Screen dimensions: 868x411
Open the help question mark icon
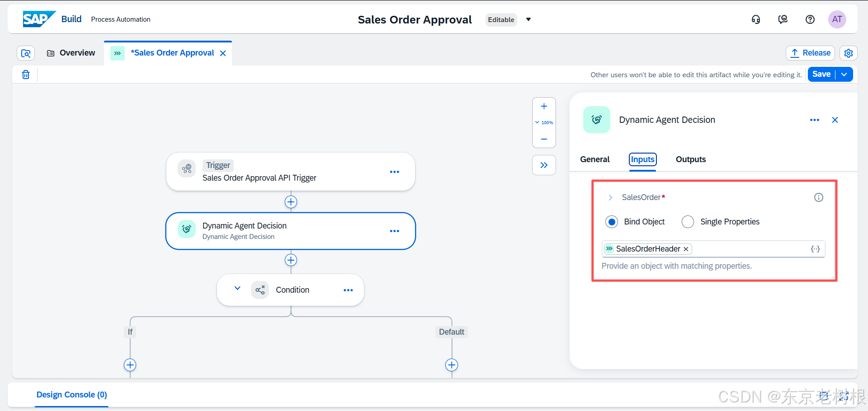pyautogui.click(x=810, y=19)
